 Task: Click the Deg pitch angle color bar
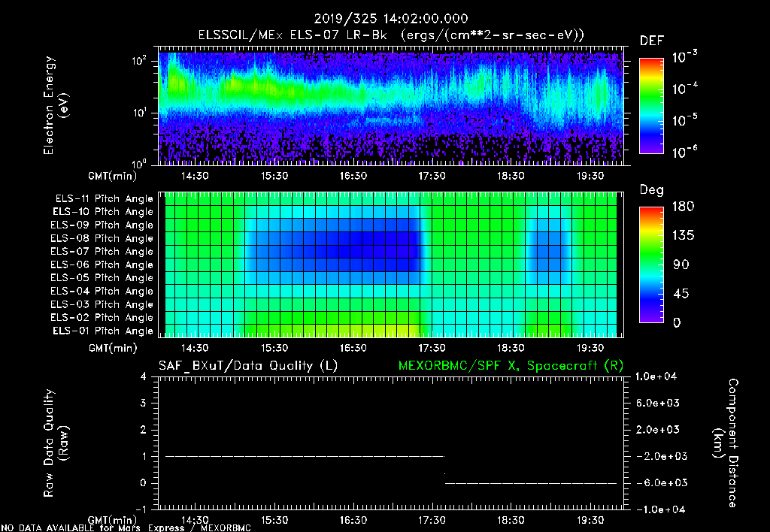(651, 264)
